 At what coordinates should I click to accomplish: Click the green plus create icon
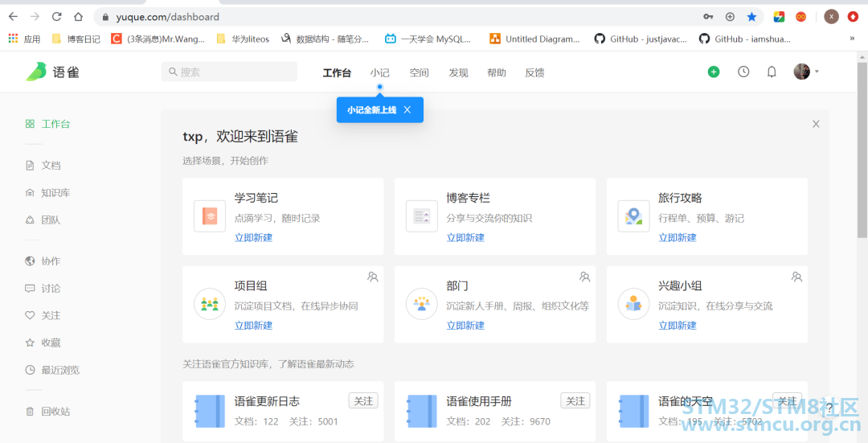coord(714,72)
